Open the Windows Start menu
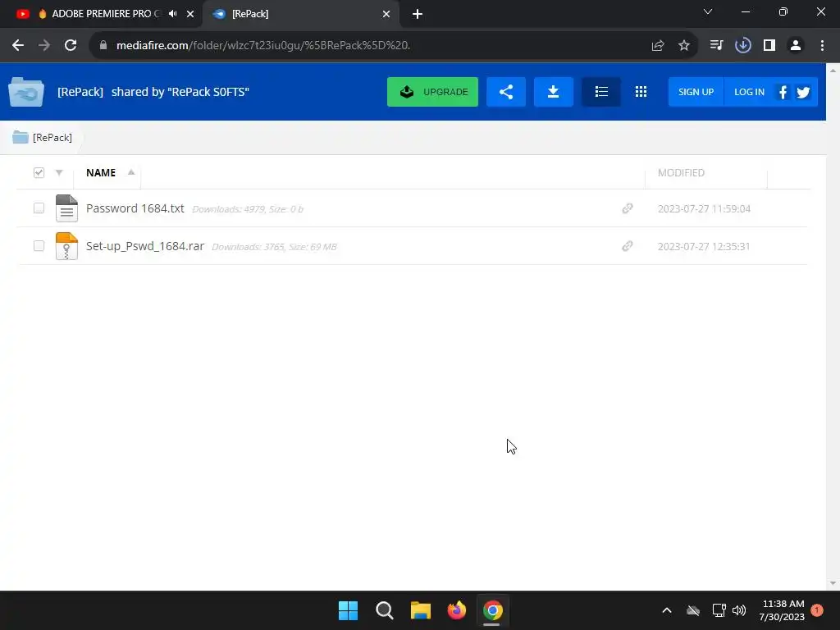Viewport: 840px width, 630px height. (x=348, y=610)
